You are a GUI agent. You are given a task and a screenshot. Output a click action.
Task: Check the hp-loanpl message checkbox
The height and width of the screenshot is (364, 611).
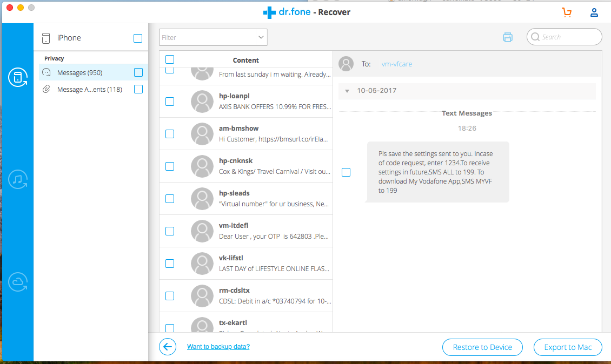(x=170, y=102)
